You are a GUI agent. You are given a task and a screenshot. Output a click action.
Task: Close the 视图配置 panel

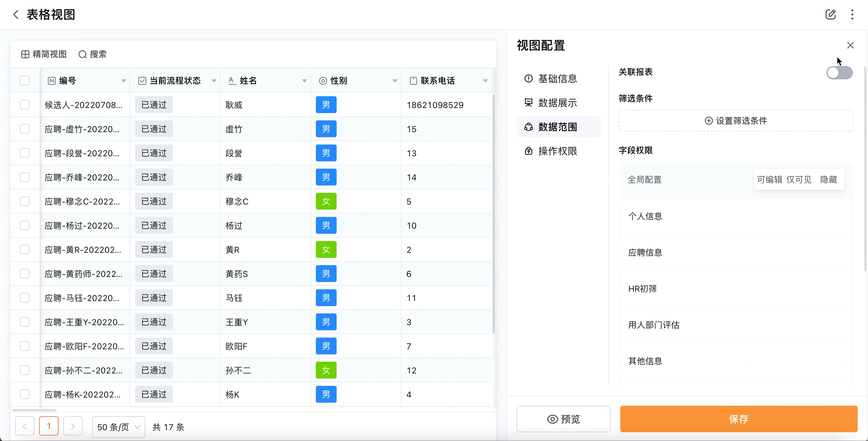[851, 45]
